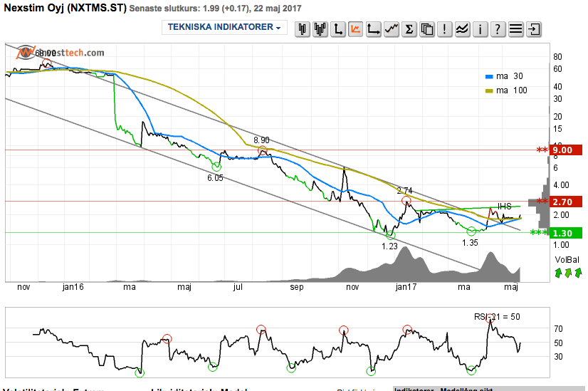Screen dimensions: 588x391
Task: Select the multi-bar candlestick chart icon
Action: coord(320,29)
